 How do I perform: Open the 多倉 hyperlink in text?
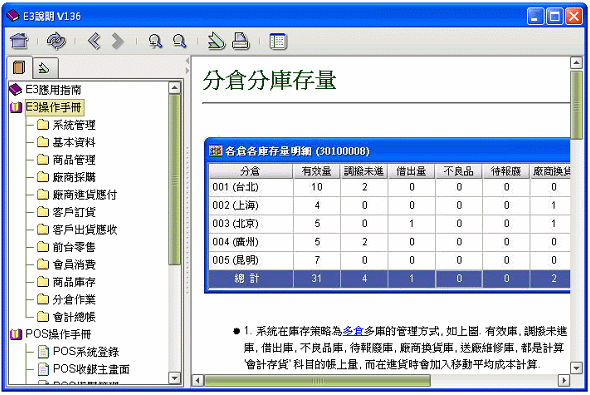[353, 331]
